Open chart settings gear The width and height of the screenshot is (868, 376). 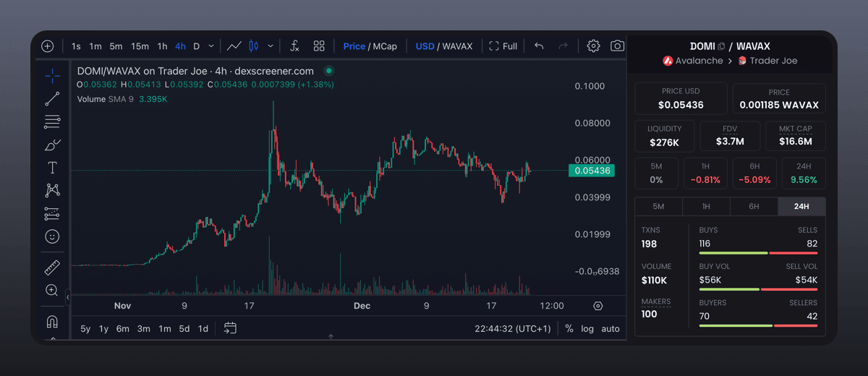click(x=593, y=46)
